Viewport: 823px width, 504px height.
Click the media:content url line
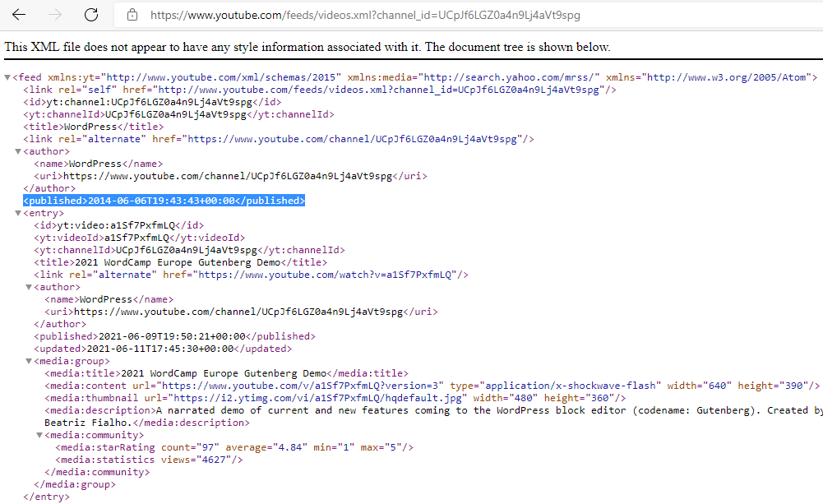pos(432,386)
